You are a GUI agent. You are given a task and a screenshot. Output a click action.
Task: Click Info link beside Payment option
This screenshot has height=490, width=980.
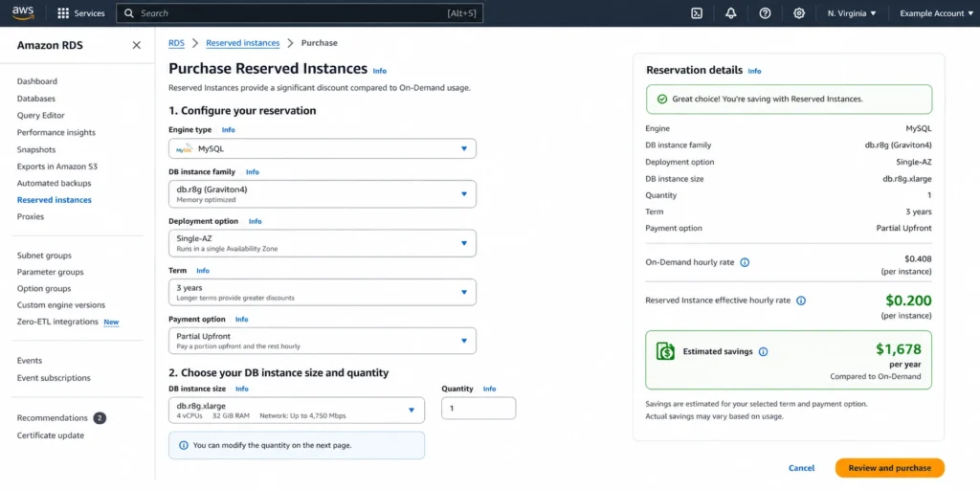coord(241,320)
